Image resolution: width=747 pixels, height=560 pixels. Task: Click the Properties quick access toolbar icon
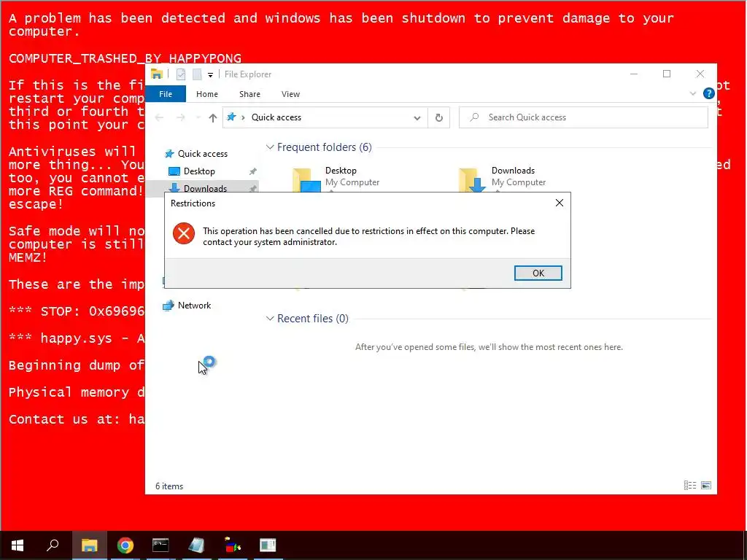click(x=181, y=74)
